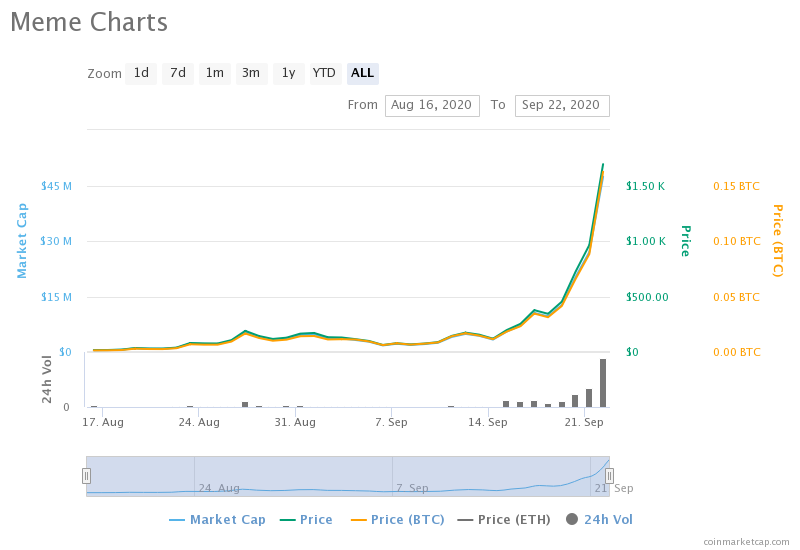The width and height of the screenshot is (800, 550).
Task: Click the tallest volume bar on Sep 22
Action: [x=603, y=383]
